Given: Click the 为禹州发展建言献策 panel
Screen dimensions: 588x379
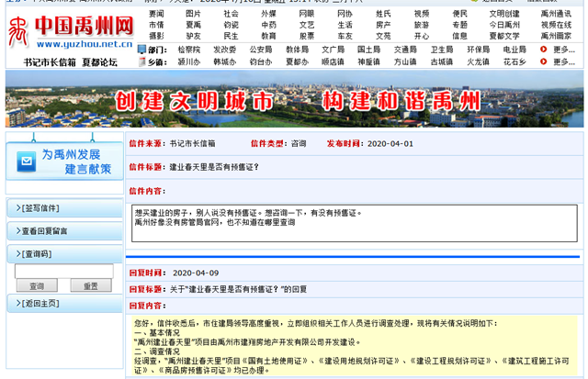Looking at the screenshot, I should tap(64, 161).
